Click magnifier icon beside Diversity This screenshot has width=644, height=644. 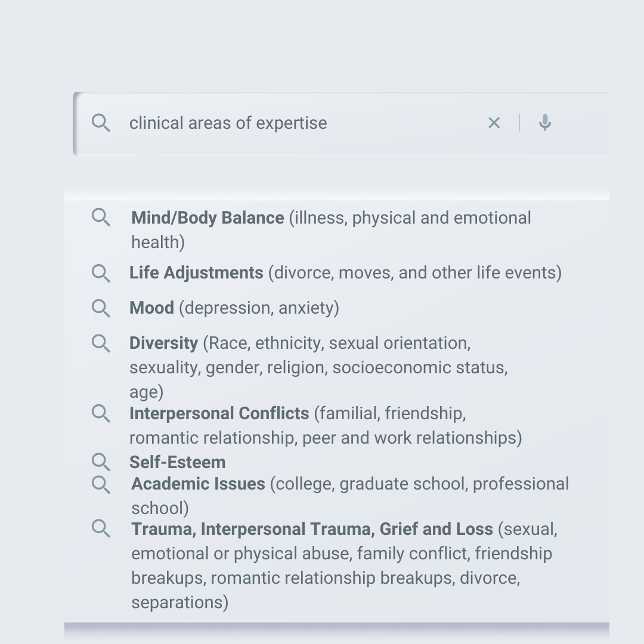pos(101,343)
